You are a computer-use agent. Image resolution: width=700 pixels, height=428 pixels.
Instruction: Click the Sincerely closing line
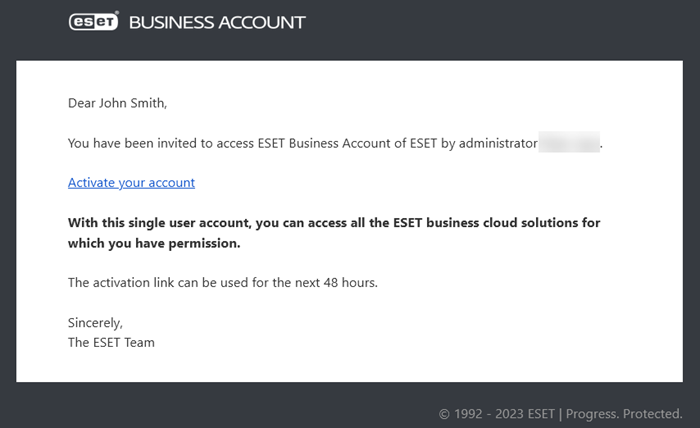point(95,323)
